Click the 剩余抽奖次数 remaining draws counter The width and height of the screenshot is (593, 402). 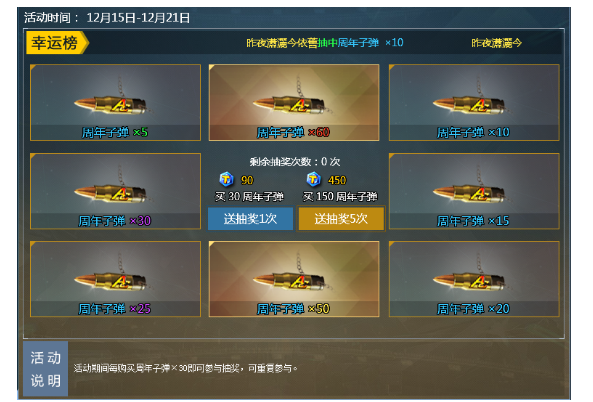tap(295, 162)
